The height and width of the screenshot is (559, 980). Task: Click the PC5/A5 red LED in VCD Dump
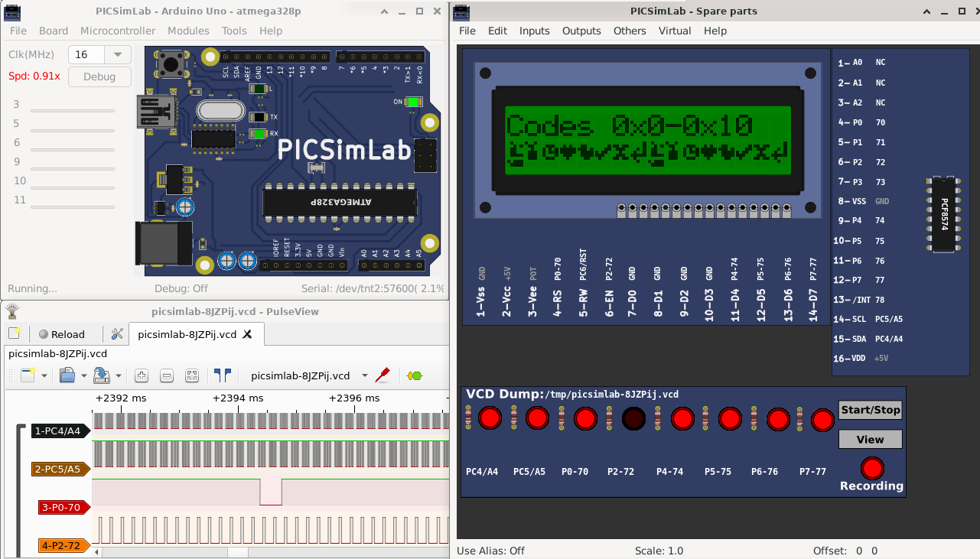(x=537, y=418)
